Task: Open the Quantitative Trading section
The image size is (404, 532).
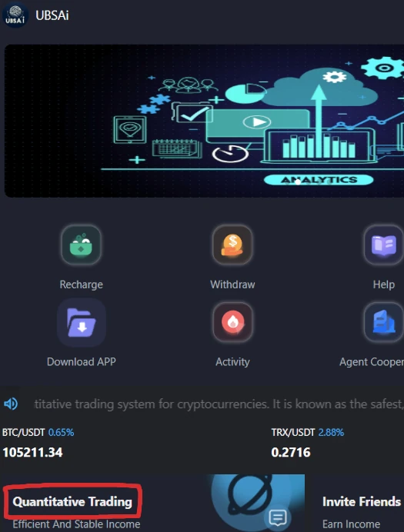Action: (x=72, y=501)
